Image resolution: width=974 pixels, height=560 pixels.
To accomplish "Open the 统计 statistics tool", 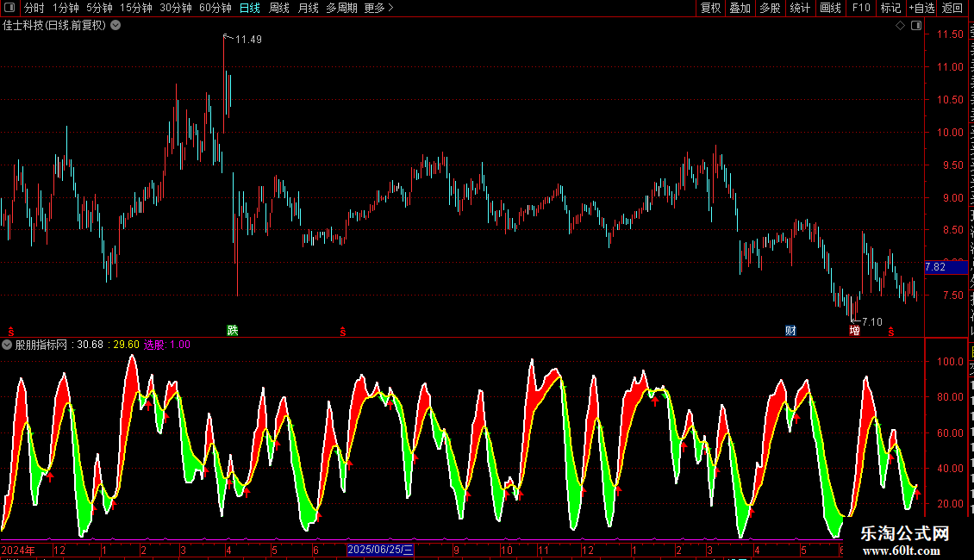I will (800, 8).
